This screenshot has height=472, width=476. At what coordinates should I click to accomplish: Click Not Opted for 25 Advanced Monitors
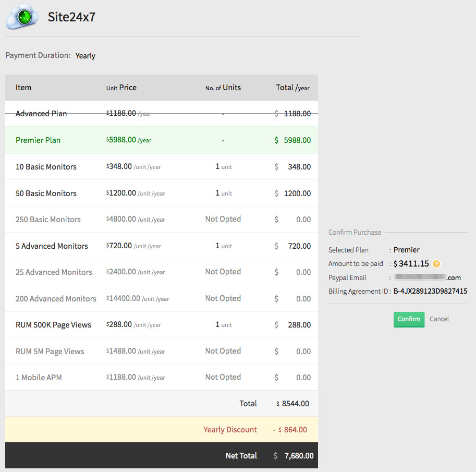pos(223,272)
